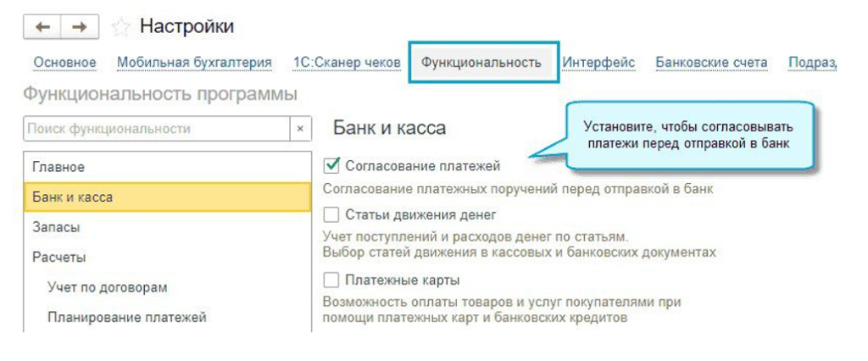868x361 pixels.
Task: Select the Функциональность tab
Action: tap(481, 63)
